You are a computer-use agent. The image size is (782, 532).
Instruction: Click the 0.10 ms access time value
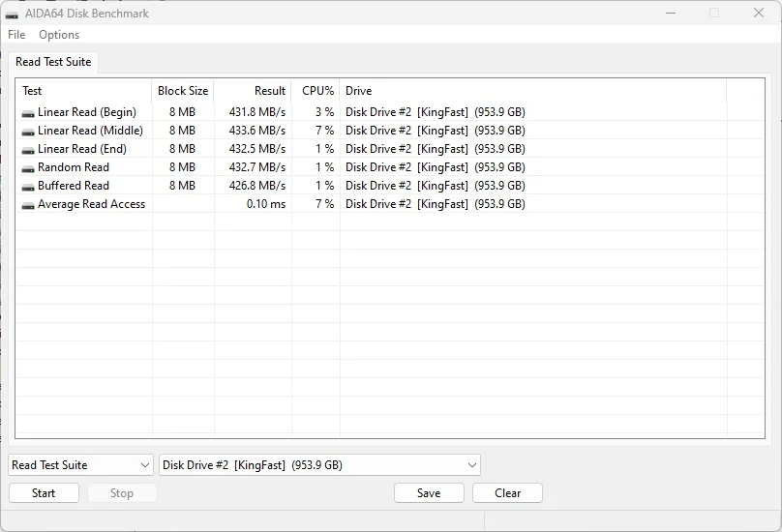pos(266,204)
